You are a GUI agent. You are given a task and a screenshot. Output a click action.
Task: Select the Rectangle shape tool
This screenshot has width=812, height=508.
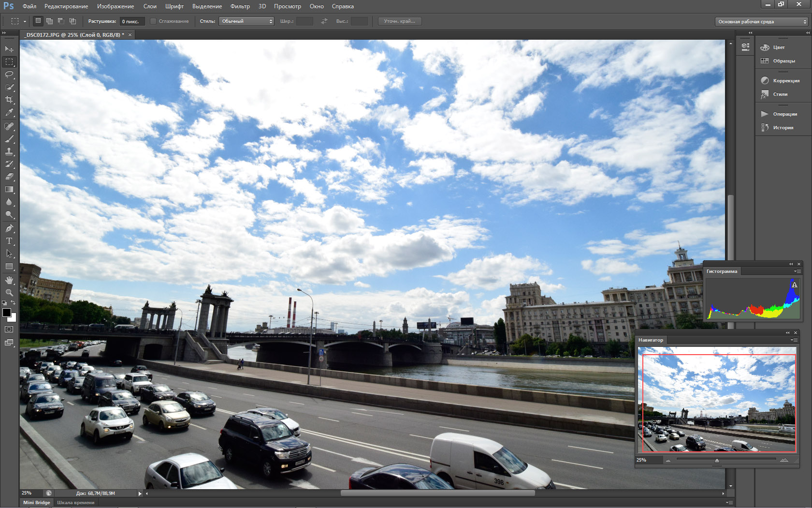point(9,266)
